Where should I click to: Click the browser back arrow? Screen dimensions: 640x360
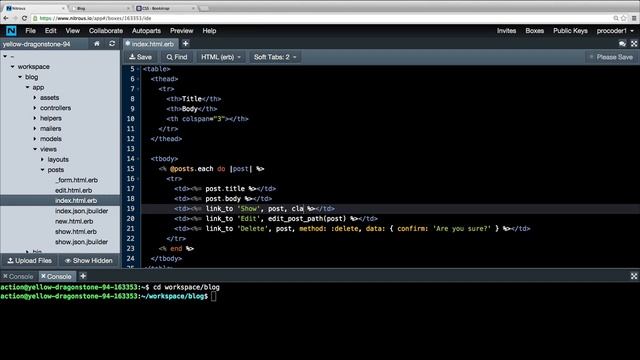[x=5, y=18]
